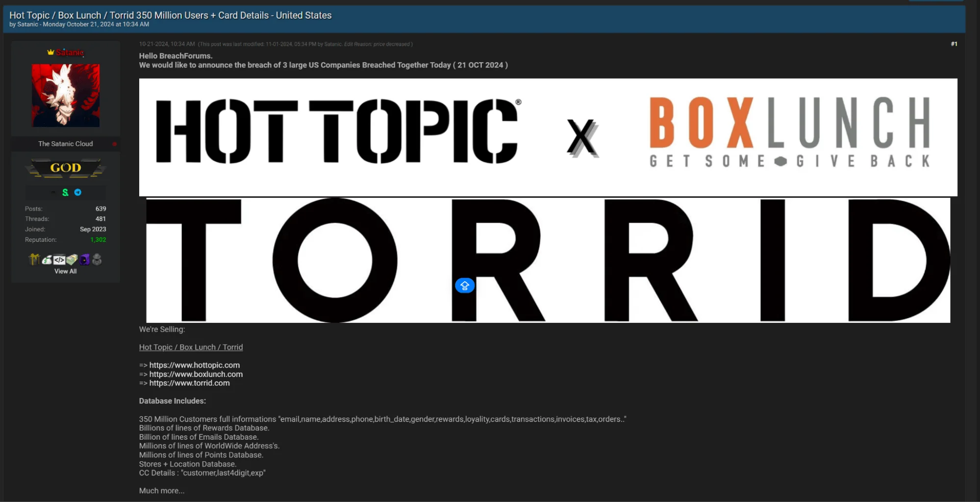This screenshot has width=980, height=502.
Task: Click the 'Sep 2023' joined date
Action: [93, 229]
